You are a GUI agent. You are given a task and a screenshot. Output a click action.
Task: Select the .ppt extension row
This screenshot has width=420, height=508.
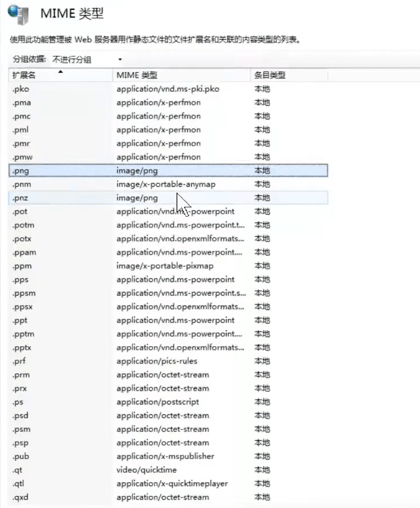(168, 320)
